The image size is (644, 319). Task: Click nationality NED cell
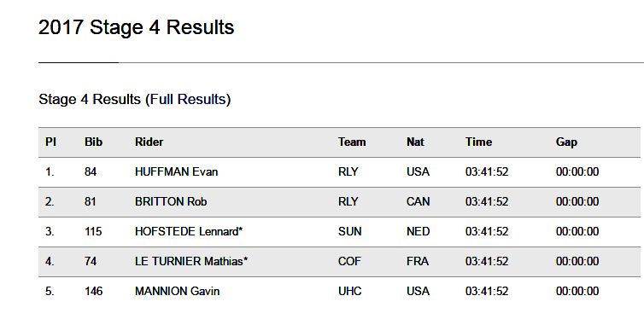tap(419, 232)
